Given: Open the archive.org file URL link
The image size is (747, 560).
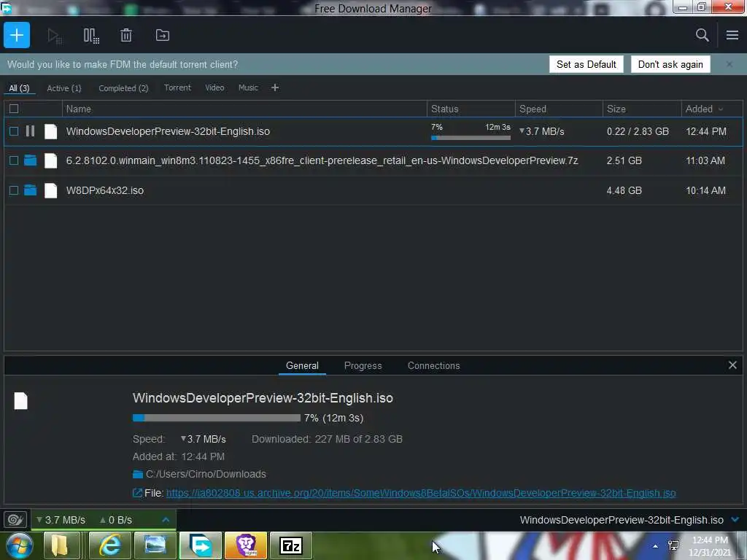Looking at the screenshot, I should [421, 494].
